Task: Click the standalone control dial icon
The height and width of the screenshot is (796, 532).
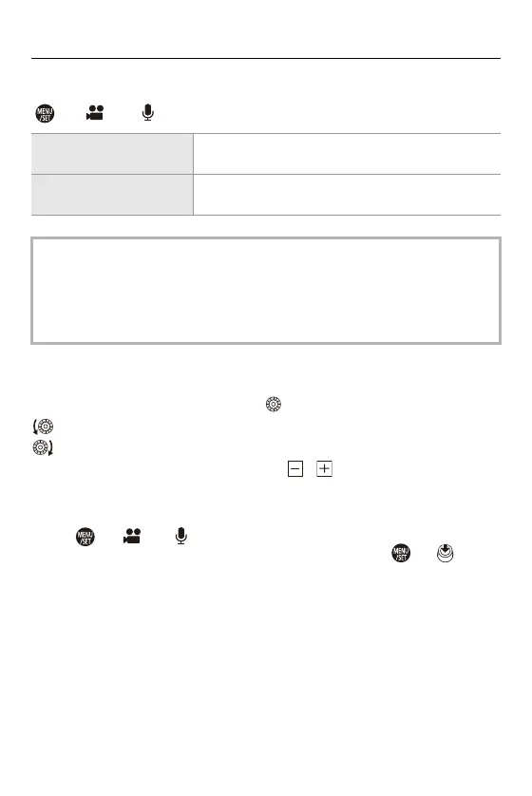Action: [273, 404]
